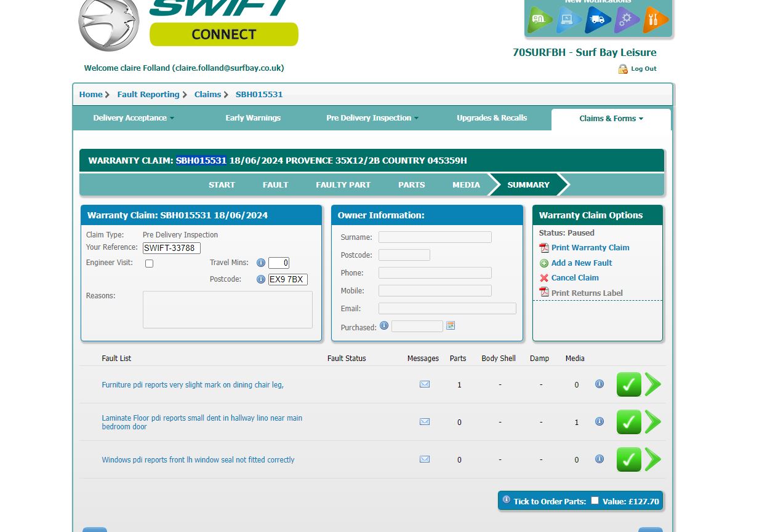Open the purple gears notifications icon
Viewport: 778px width, 532px height.
626,20
